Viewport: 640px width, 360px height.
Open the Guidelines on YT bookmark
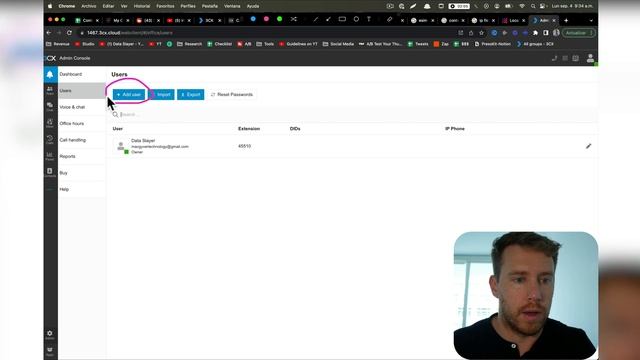(298, 44)
